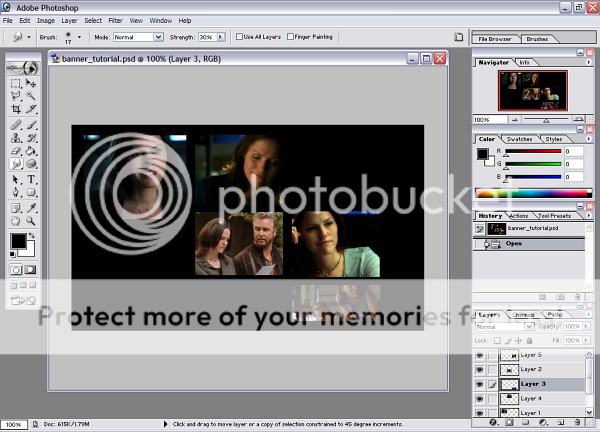
Task: Select the Move tool
Action: (x=31, y=83)
